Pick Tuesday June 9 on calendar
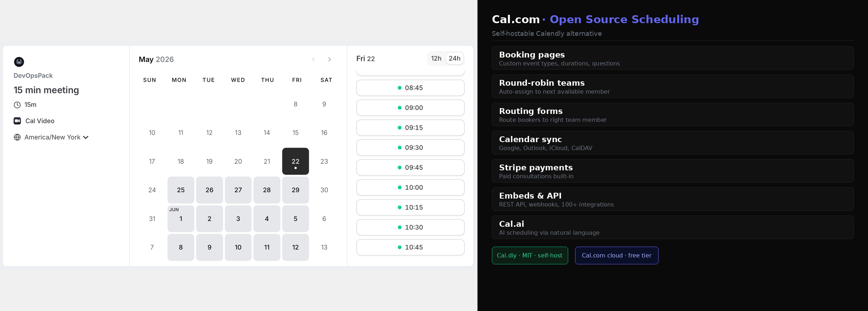Screen dimensions: 868x311 [x=209, y=247]
